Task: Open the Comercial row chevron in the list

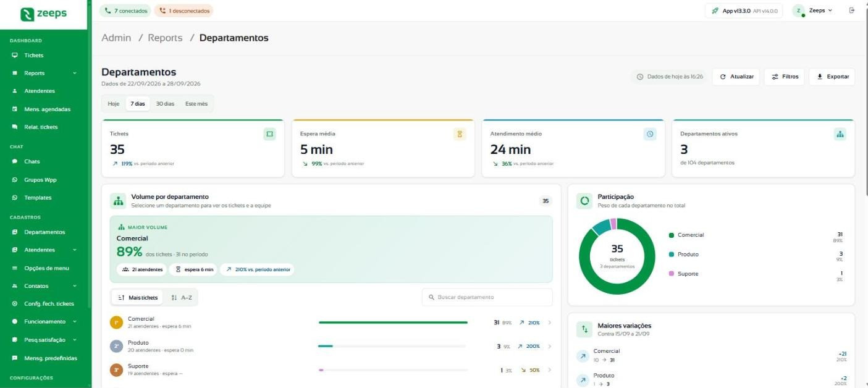Action: point(549,323)
